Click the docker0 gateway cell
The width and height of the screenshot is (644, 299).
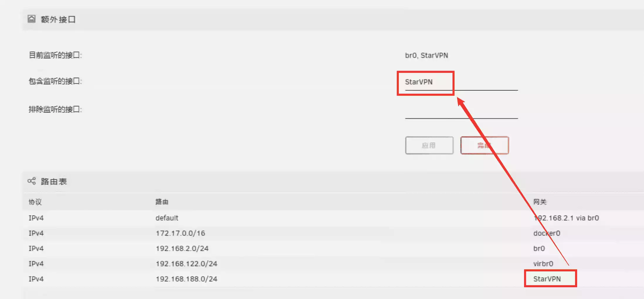(x=547, y=233)
